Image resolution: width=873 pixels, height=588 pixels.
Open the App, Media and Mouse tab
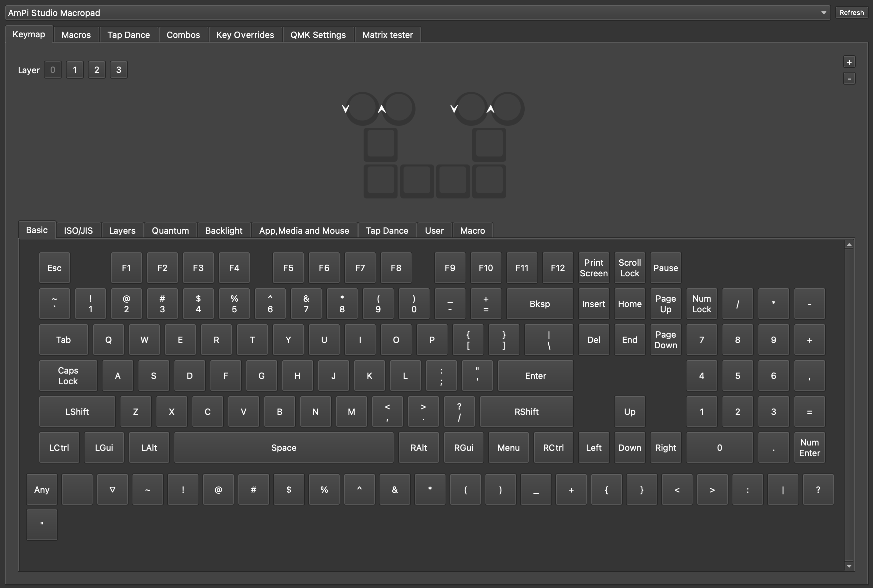tap(304, 231)
